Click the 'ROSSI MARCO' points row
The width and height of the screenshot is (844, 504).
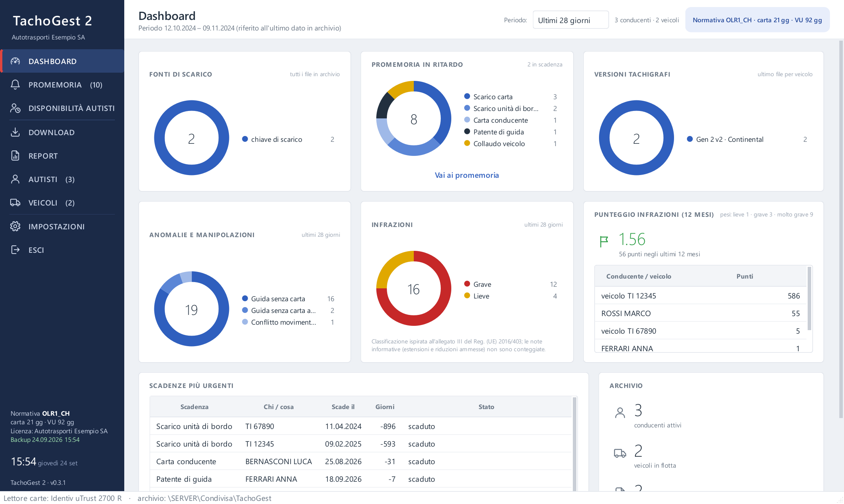pyautogui.click(x=701, y=313)
